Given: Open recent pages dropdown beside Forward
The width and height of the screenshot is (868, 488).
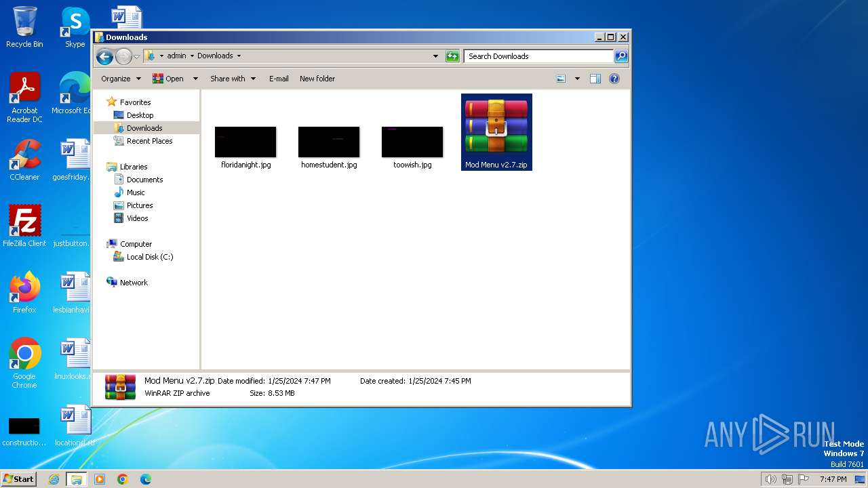Looking at the screenshot, I should pos(136,56).
